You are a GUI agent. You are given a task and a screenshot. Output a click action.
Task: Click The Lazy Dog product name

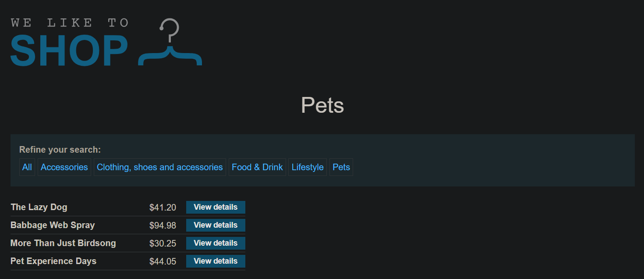pyautogui.click(x=39, y=207)
